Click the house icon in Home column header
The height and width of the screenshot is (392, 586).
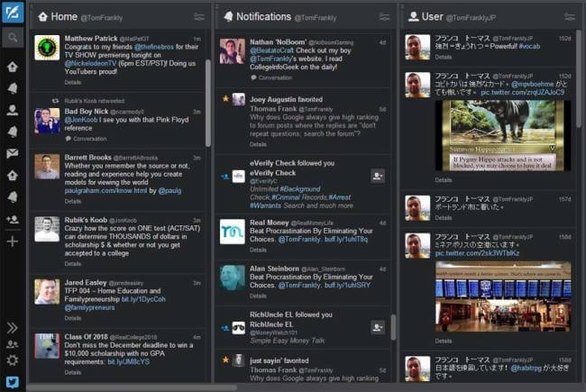[43, 16]
